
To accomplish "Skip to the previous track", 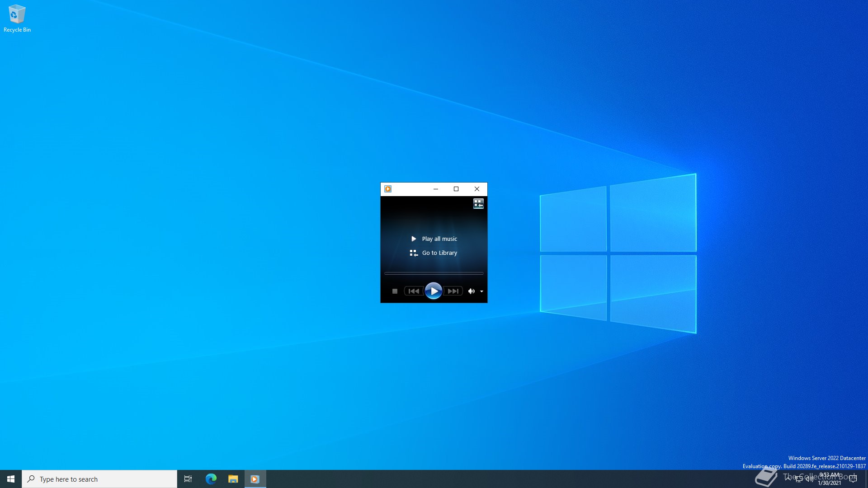I will [x=414, y=291].
